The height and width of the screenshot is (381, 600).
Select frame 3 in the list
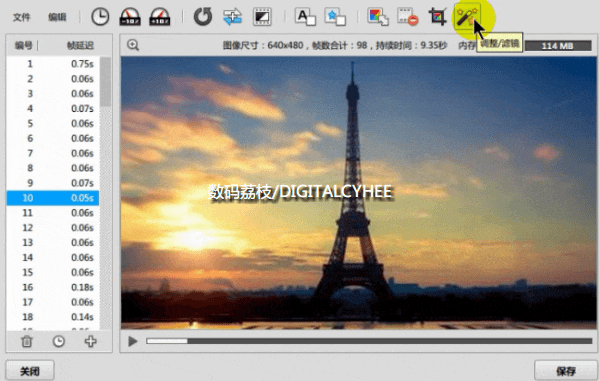(x=53, y=94)
